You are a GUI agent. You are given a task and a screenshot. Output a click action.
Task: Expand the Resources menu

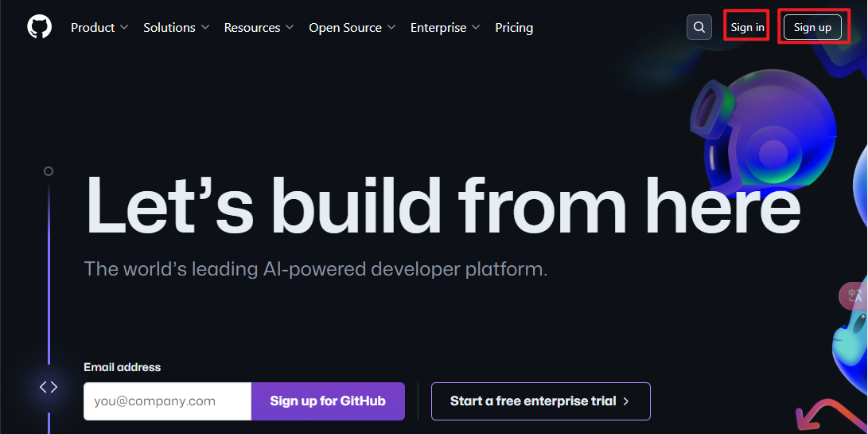click(259, 27)
